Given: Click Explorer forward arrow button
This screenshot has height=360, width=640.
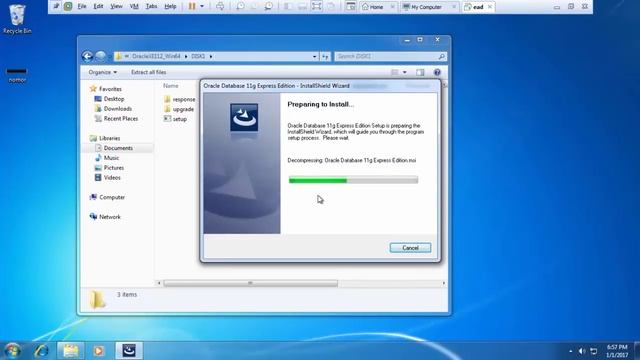Looking at the screenshot, I should (x=100, y=56).
